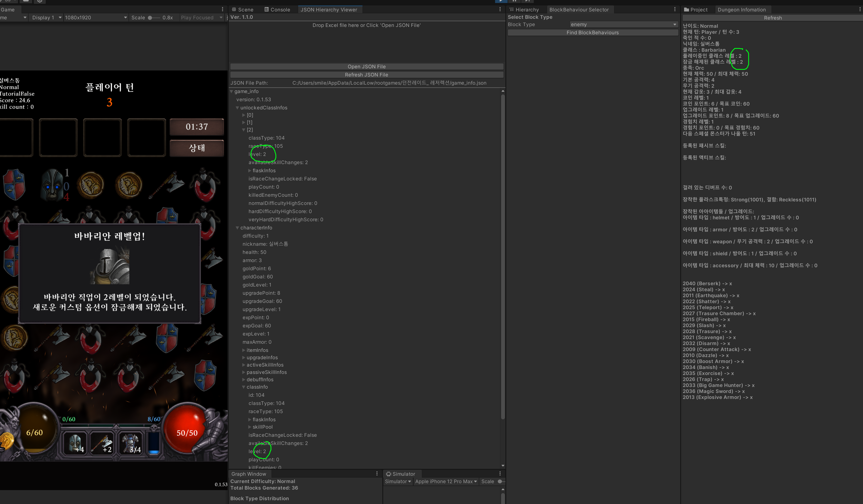The image size is (863, 504).
Task: Adjust the Game view Scale slider
Action: coord(150,17)
